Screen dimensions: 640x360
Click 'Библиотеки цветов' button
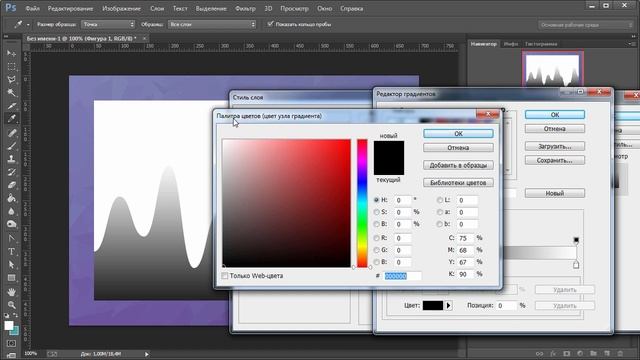pos(458,183)
